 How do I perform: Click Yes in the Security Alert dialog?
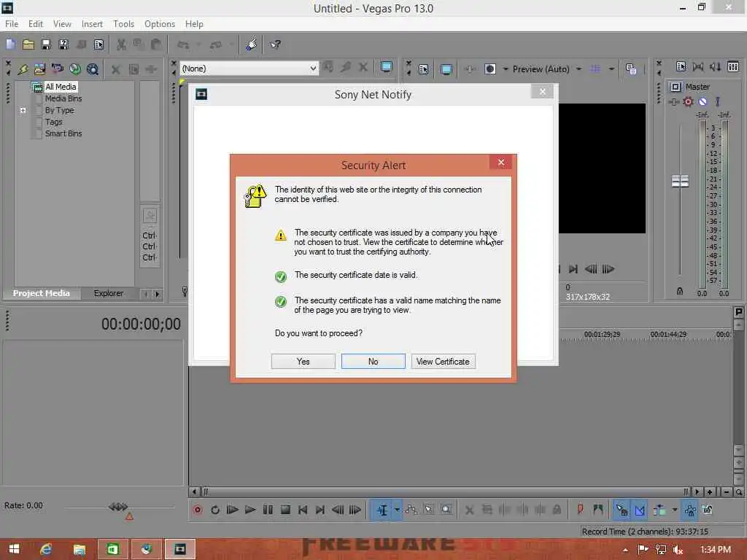303,362
